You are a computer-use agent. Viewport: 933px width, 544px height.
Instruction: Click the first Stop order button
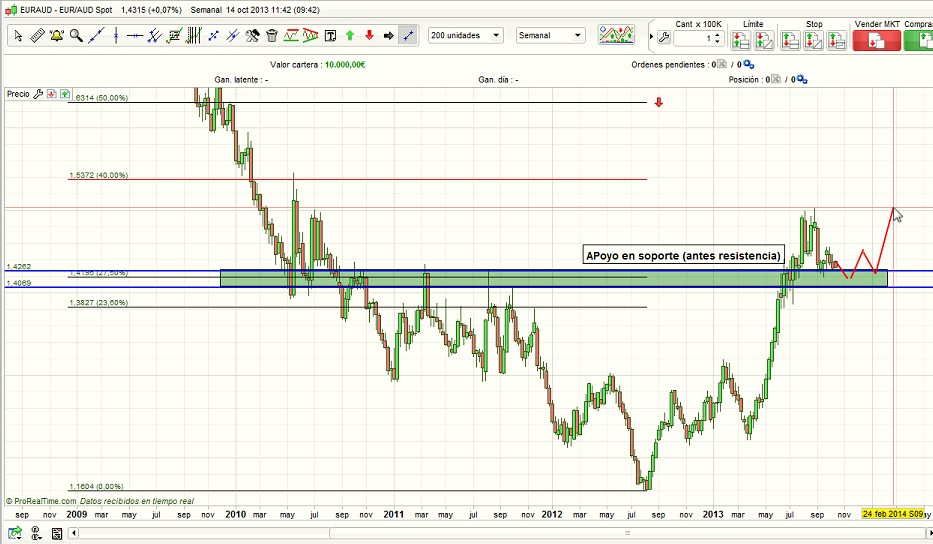coord(790,40)
